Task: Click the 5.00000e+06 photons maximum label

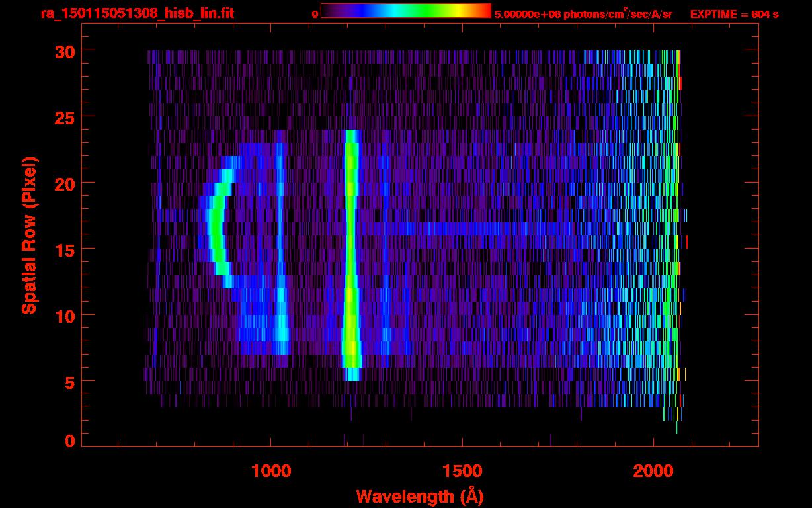Action: [x=583, y=14]
